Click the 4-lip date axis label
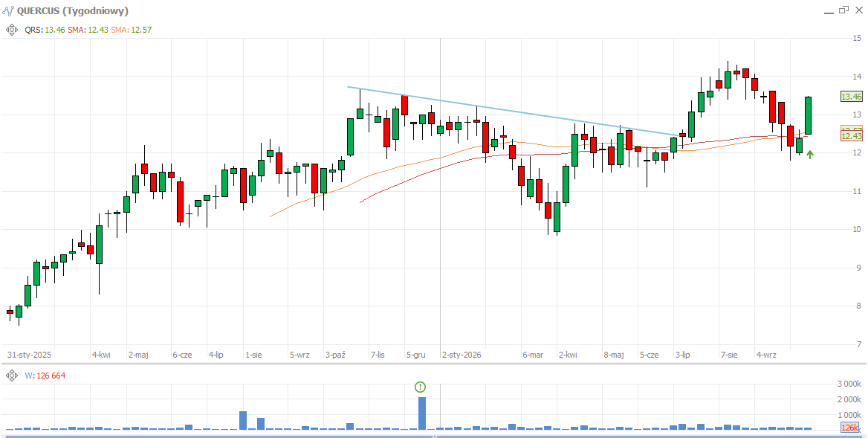The height and width of the screenshot is (438, 868). point(217,355)
